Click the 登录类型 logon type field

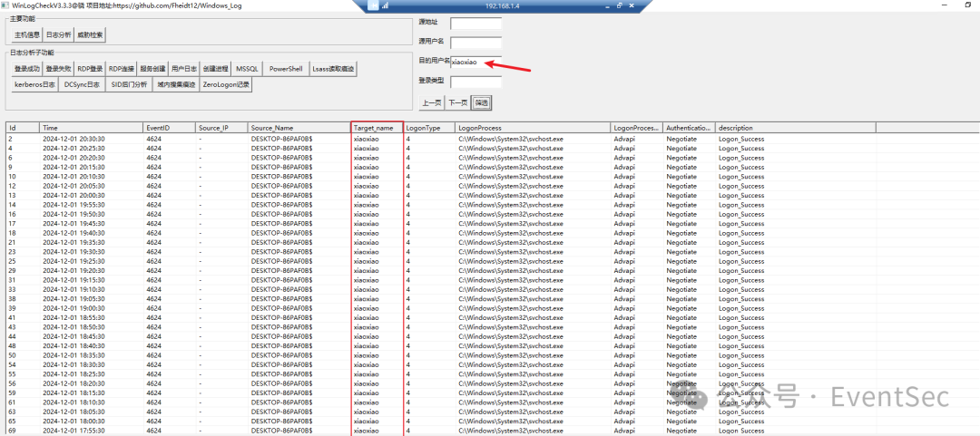coord(475,82)
